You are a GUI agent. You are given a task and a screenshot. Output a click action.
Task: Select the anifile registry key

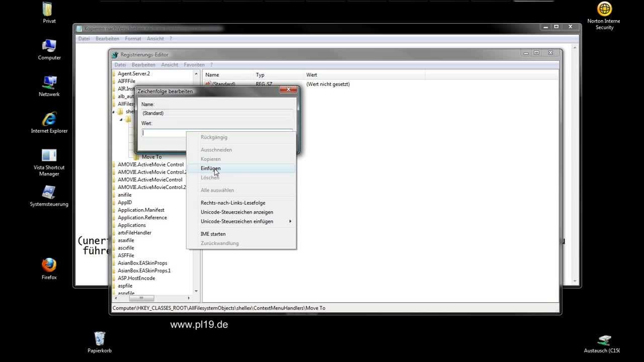(x=124, y=195)
